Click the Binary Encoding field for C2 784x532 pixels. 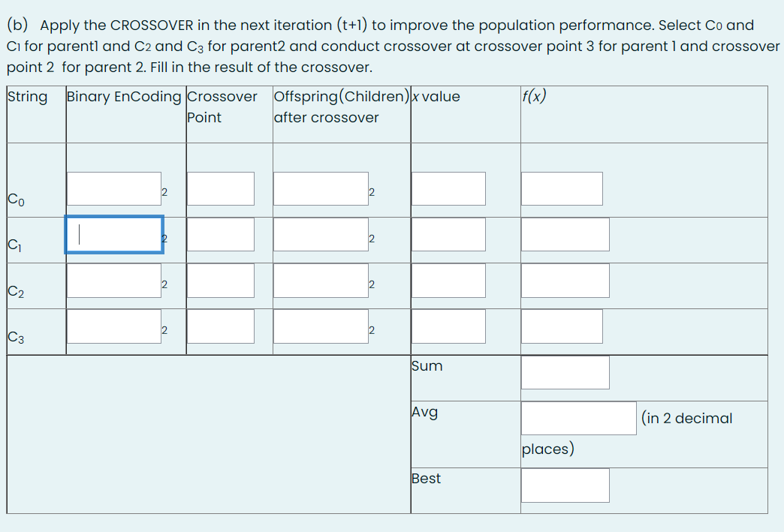pos(113,281)
